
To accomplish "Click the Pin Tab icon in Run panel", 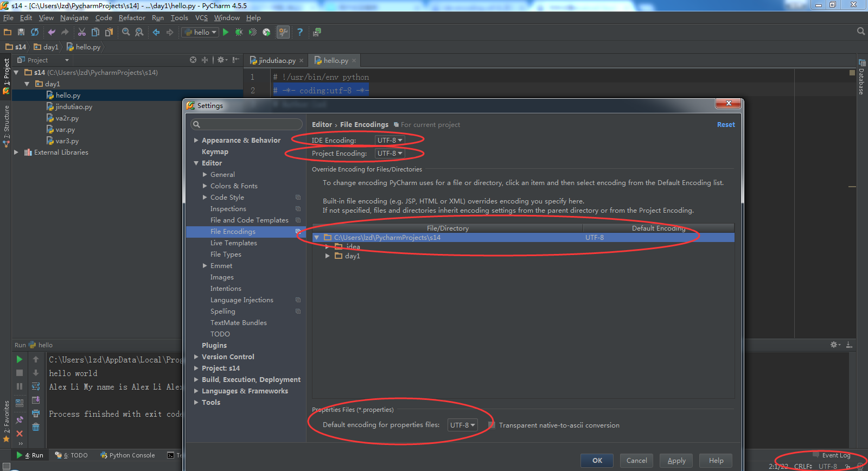I will (20, 420).
